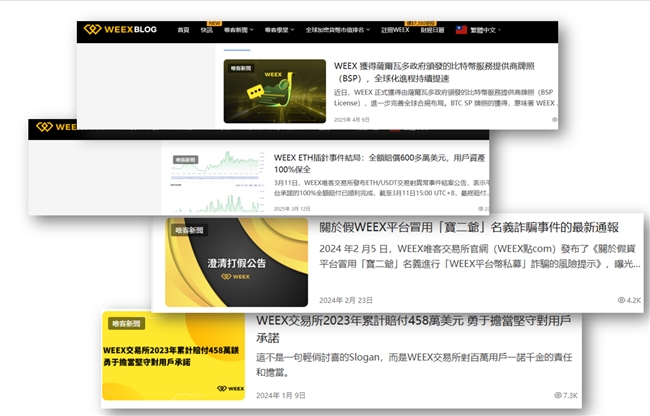650x416 pixels.
Task: Click the 2024年 1月 9日 date text
Action: [281, 395]
